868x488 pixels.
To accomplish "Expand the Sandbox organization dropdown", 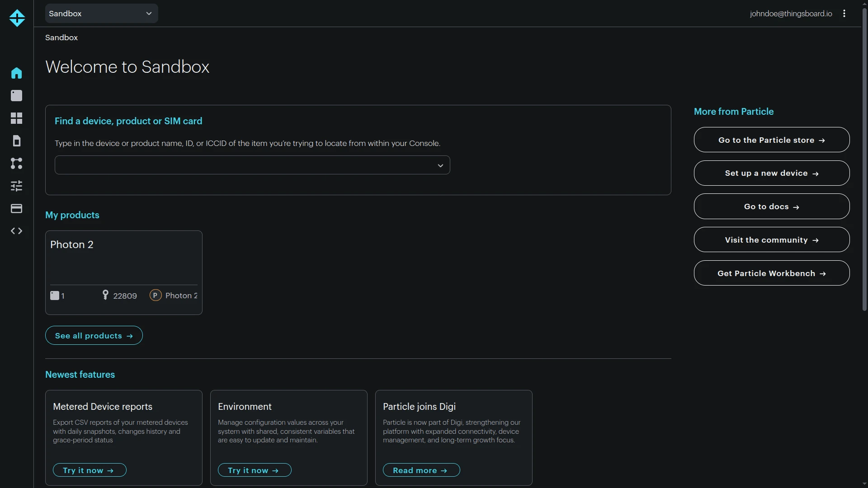I will 101,14.
